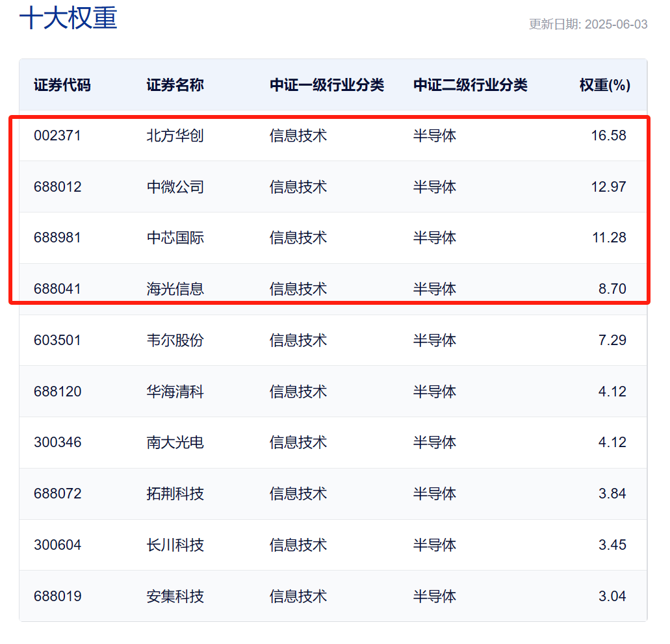This screenshot has width=670, height=644.
Task: Click 南大光电 row weight 4.12
Action: coord(612,443)
